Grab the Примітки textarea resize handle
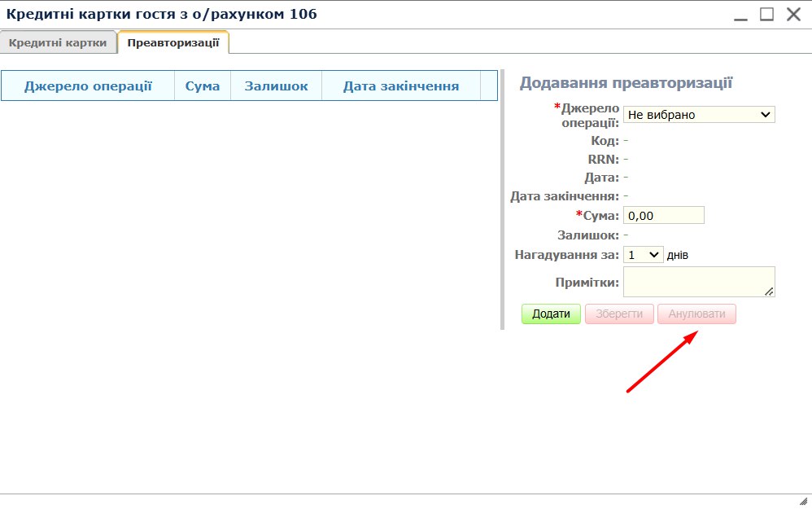Screen dimensions: 812x509 click(770, 292)
